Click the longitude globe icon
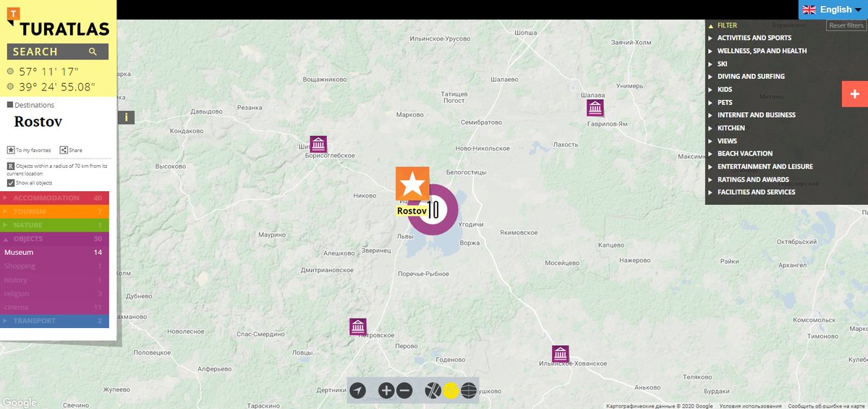868x409 pixels. tap(10, 87)
